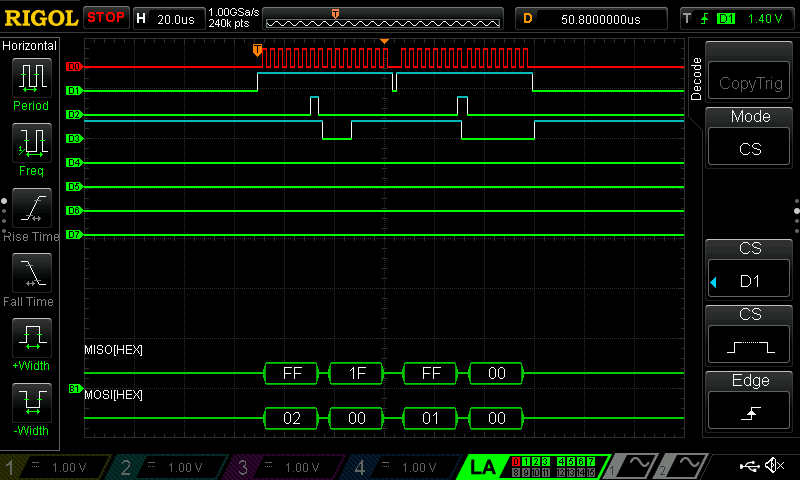Toggle the speaker mute icon
800x480 pixels.
point(774,466)
